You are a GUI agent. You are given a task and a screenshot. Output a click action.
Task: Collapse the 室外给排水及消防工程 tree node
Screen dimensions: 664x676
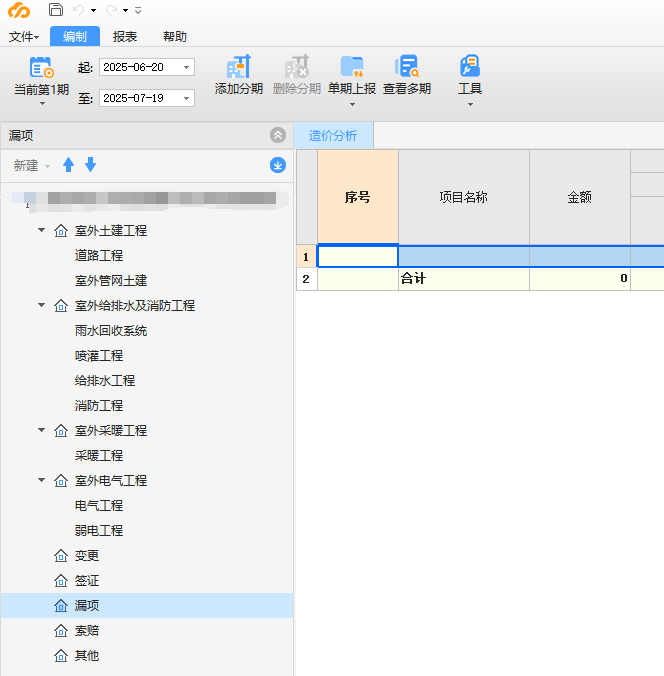(41, 305)
